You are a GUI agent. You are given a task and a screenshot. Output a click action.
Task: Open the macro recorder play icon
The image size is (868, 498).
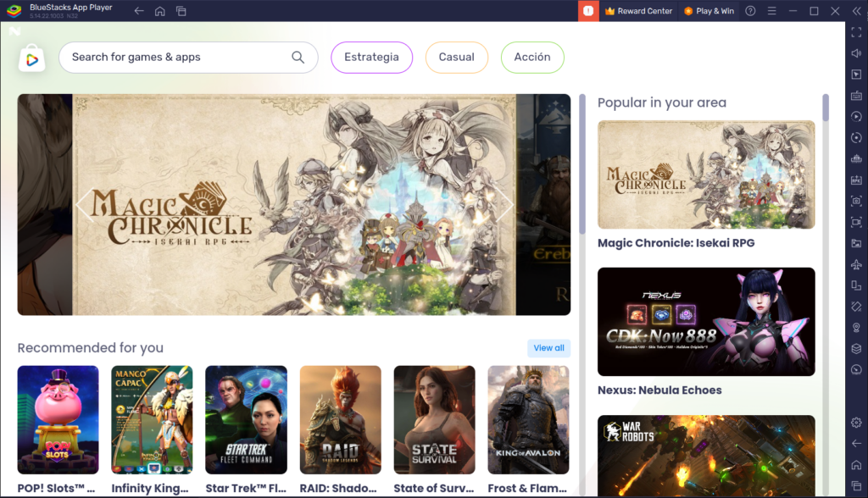pyautogui.click(x=856, y=116)
